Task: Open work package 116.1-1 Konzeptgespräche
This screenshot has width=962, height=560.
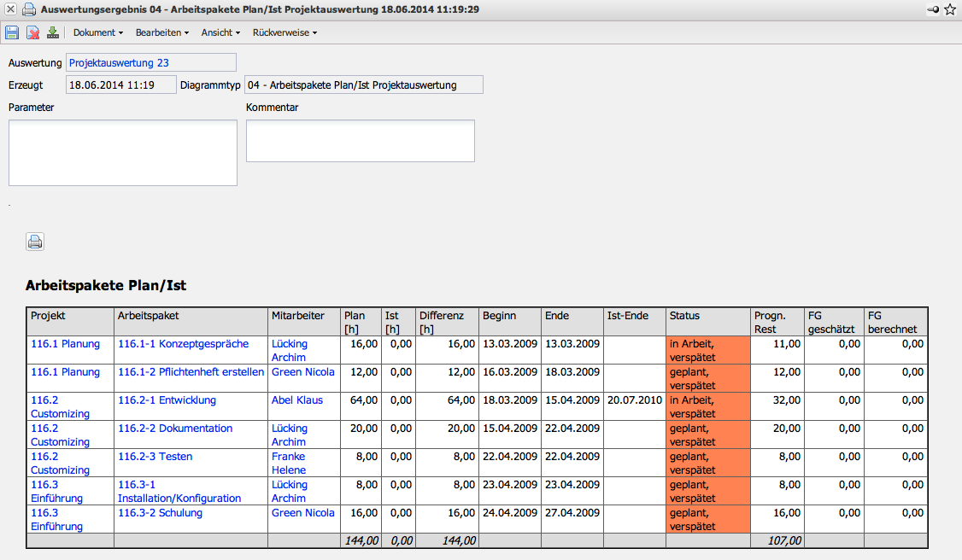Action: [x=183, y=344]
